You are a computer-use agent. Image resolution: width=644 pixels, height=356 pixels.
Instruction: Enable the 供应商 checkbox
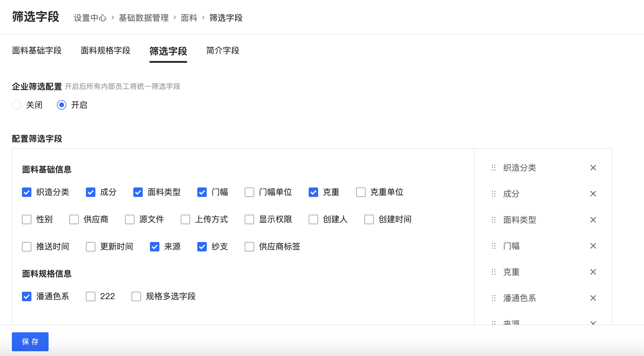74,219
